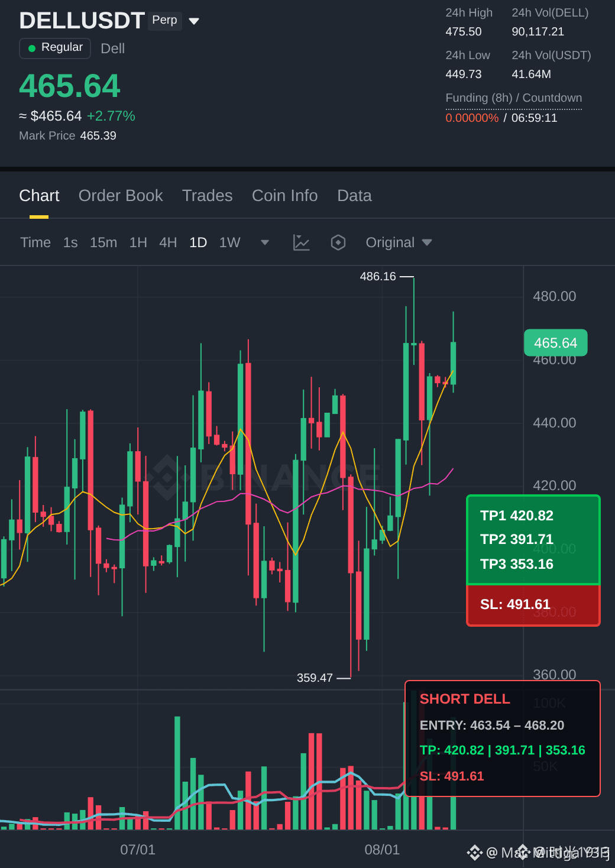This screenshot has height=868, width=615.
Task: Select the 15m interval
Action: click(103, 242)
